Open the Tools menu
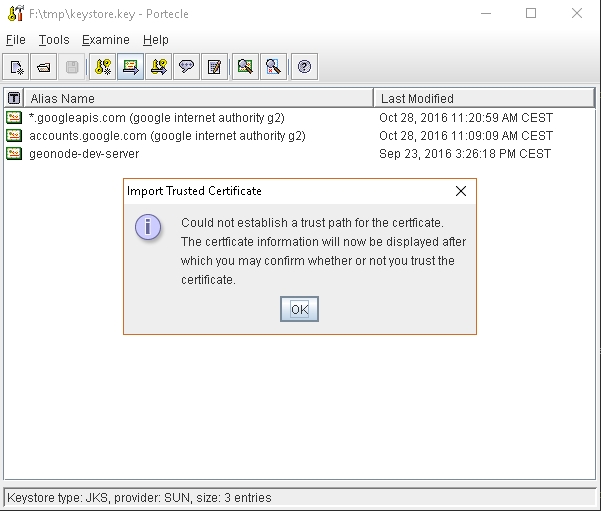The width and height of the screenshot is (601, 511). tap(54, 40)
